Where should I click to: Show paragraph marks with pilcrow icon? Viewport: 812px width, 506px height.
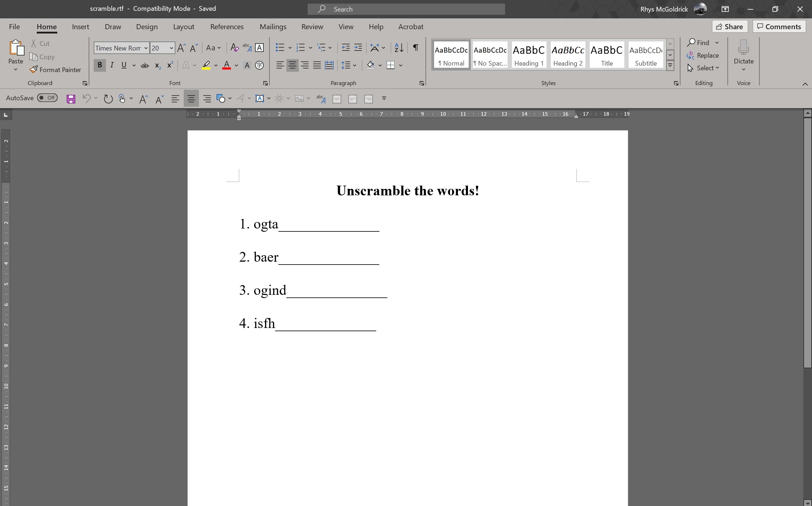click(x=415, y=48)
